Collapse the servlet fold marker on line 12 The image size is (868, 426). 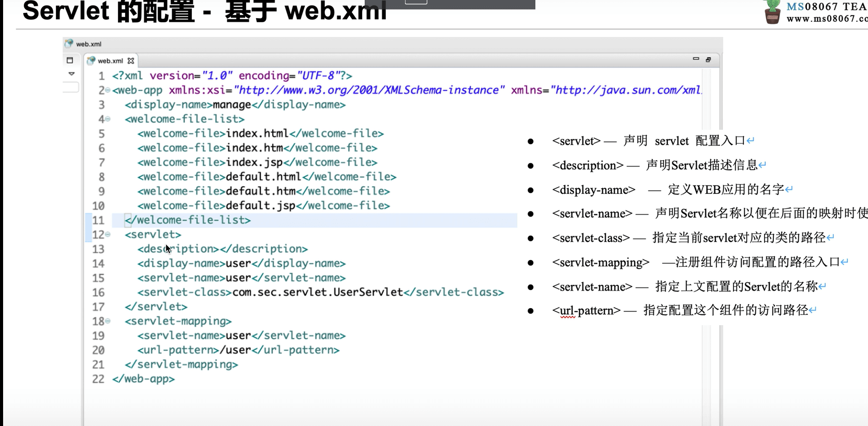[108, 235]
